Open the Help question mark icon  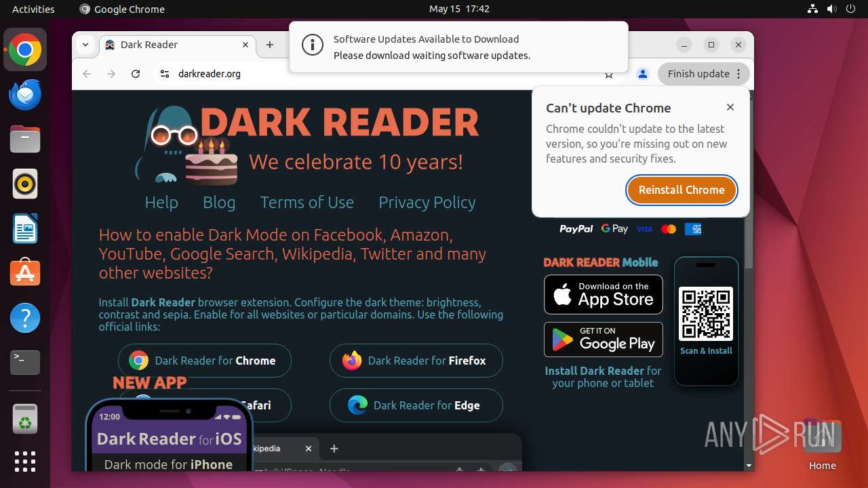[25, 318]
